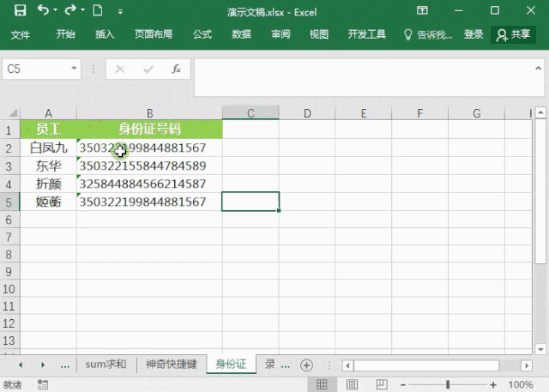The image size is (549, 392).
Task: Click the Enter checkmark icon in formula bar
Action: [148, 69]
